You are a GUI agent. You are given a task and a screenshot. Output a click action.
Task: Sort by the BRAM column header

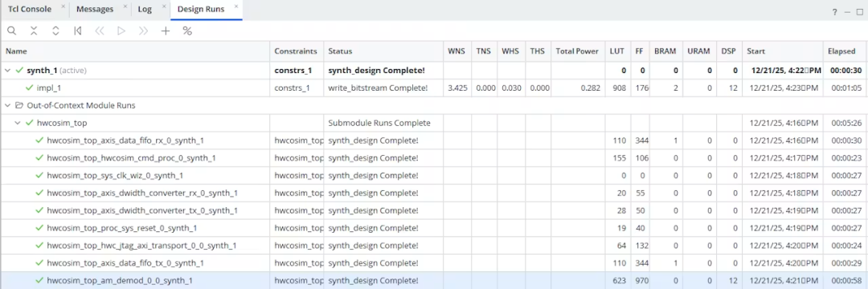665,51
